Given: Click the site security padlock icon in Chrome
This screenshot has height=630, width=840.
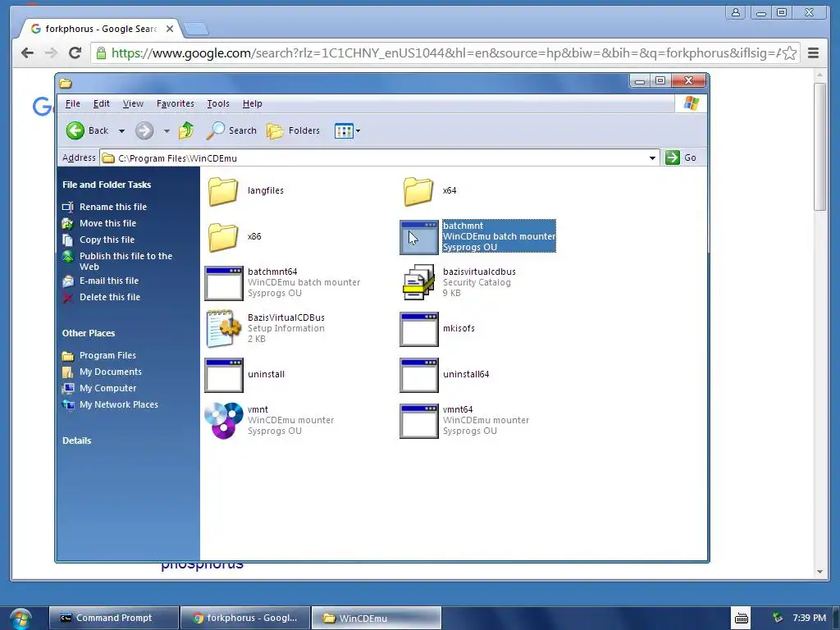Looking at the screenshot, I should point(101,53).
